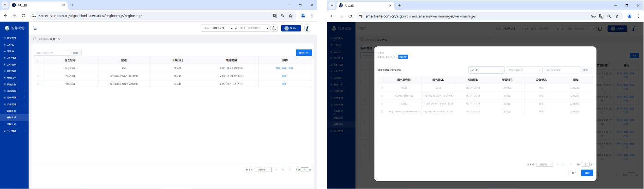
Task: Click the group name search input field
Action: (x=52, y=53)
